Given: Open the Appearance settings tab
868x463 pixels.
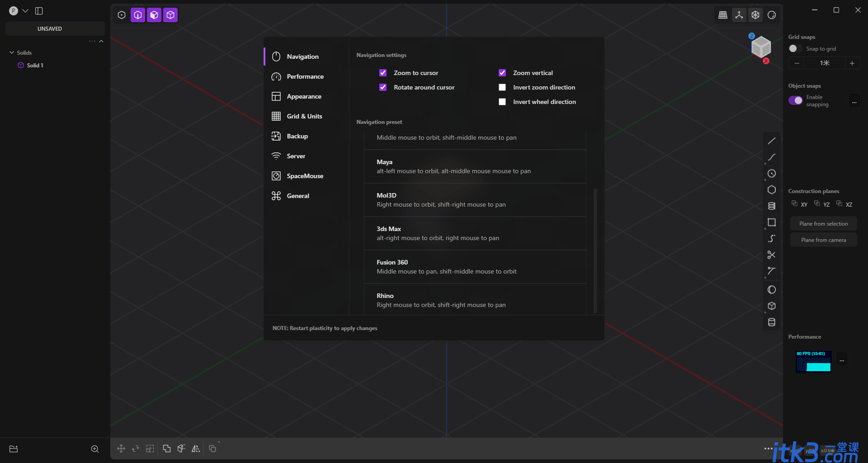Looking at the screenshot, I should [307, 96].
